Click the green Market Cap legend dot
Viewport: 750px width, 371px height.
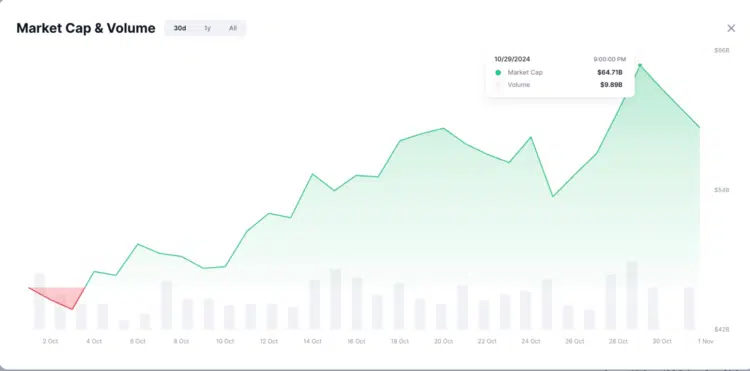pos(498,73)
